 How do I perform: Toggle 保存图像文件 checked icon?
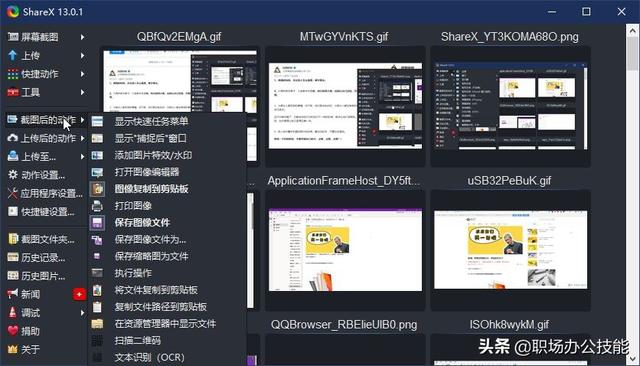click(97, 223)
